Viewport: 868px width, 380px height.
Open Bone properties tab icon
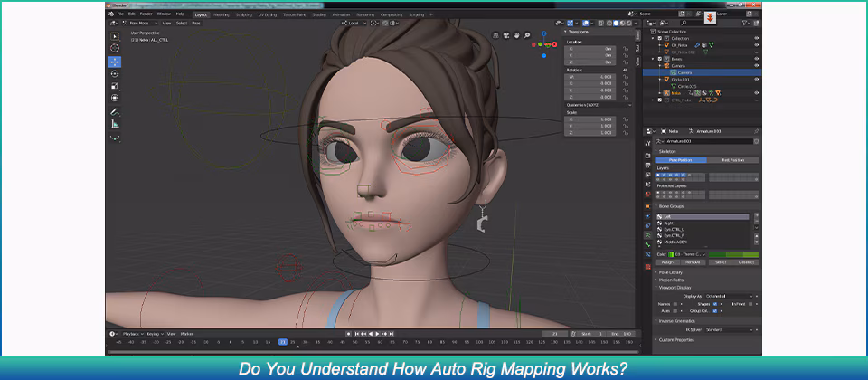coord(647,245)
